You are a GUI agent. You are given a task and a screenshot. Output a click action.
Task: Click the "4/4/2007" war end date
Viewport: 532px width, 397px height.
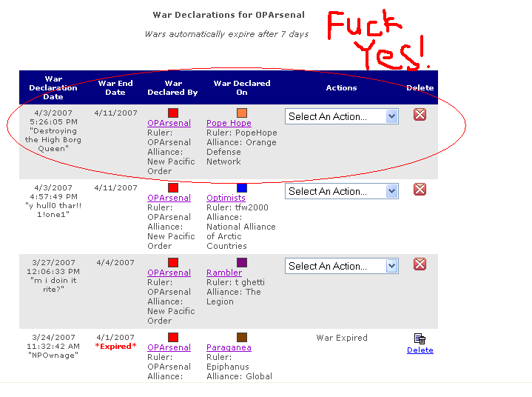[115, 262]
